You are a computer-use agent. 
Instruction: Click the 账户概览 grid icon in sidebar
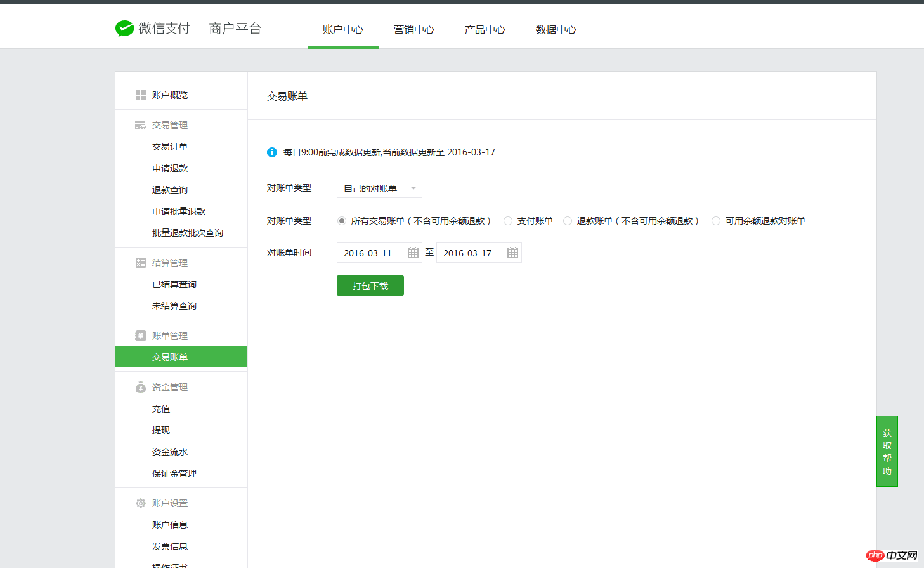point(141,95)
